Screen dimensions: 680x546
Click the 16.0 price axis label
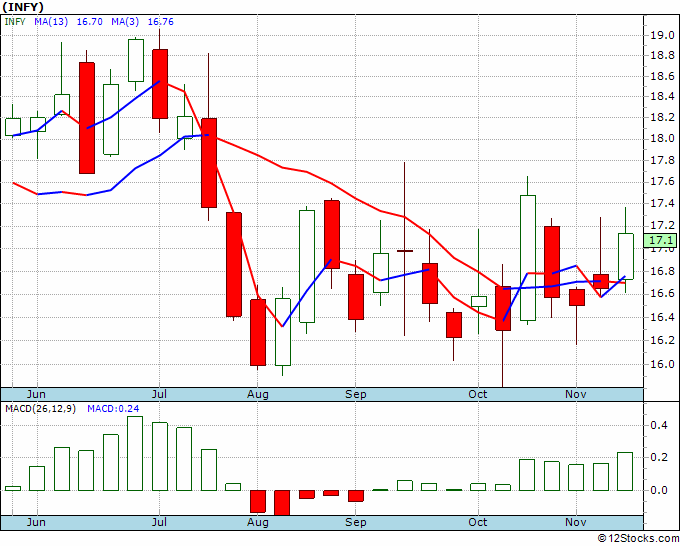click(662, 364)
